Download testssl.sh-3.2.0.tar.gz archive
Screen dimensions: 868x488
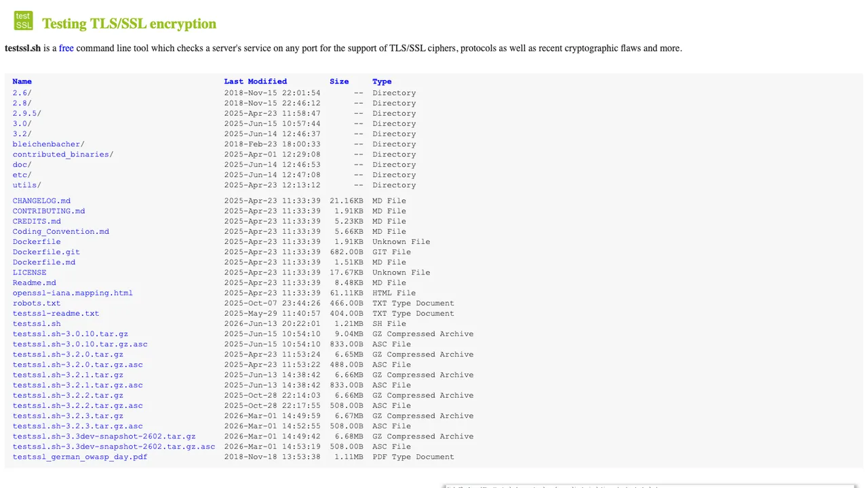[68, 354]
